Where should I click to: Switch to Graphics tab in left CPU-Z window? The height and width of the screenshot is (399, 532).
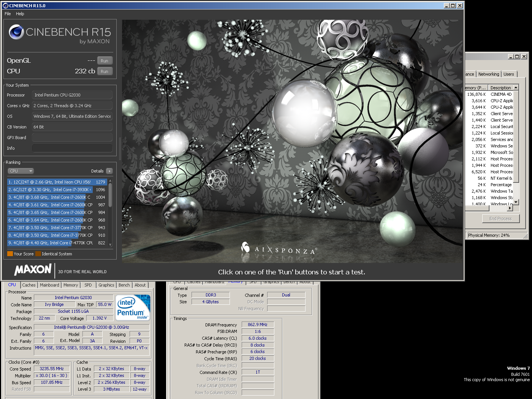(x=106, y=285)
